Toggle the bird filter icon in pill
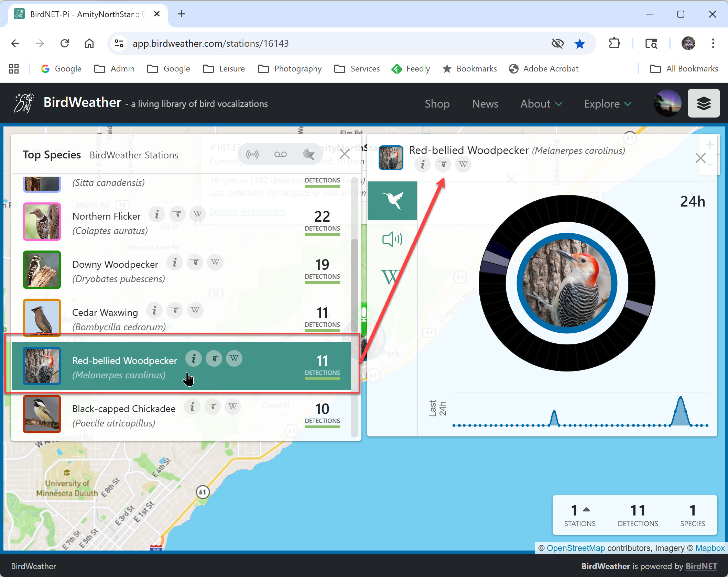Viewport: 728px width, 577px height. (x=308, y=154)
